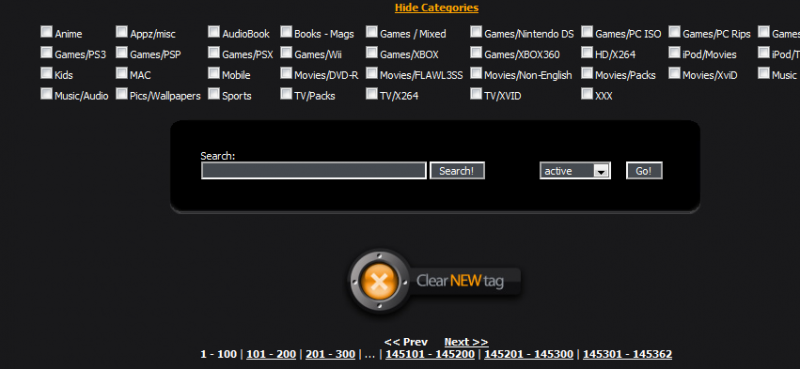Click the Hide Categories link
The width and height of the screenshot is (800, 369).
click(x=437, y=8)
